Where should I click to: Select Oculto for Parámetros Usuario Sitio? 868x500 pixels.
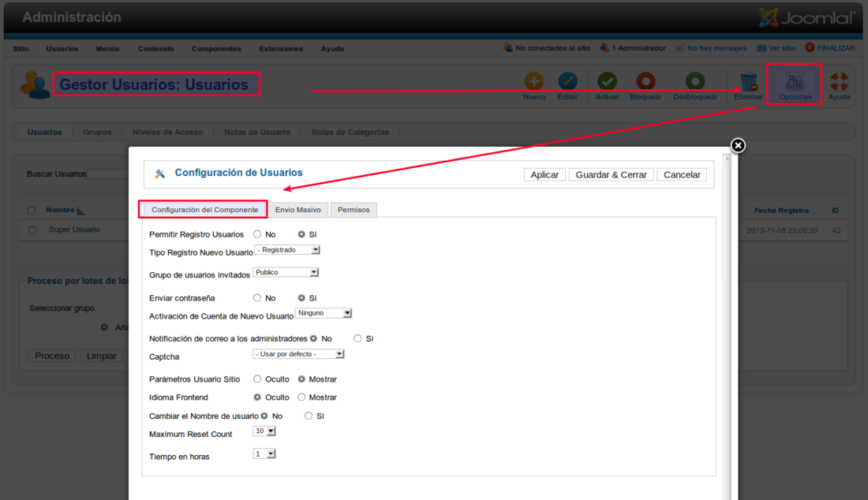click(257, 379)
